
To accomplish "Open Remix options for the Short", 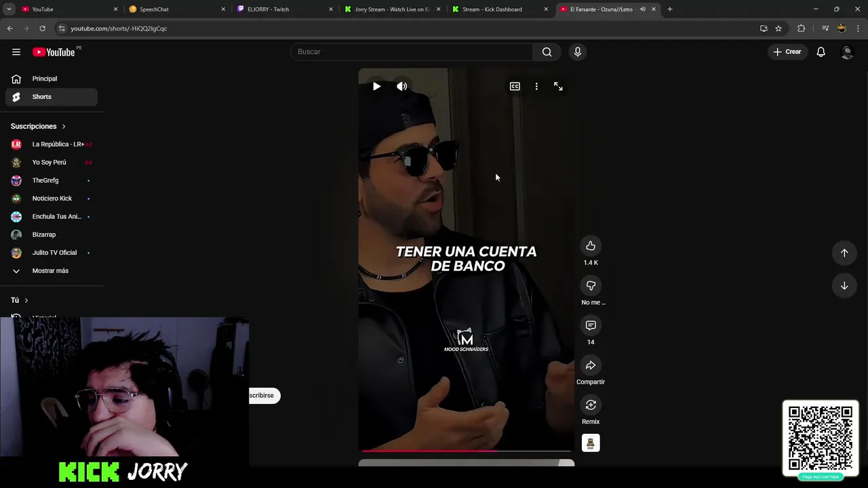I will pyautogui.click(x=591, y=405).
